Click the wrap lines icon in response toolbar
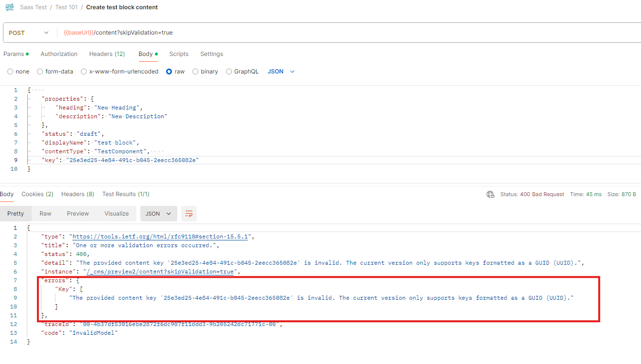641x364 pixels. [189, 214]
